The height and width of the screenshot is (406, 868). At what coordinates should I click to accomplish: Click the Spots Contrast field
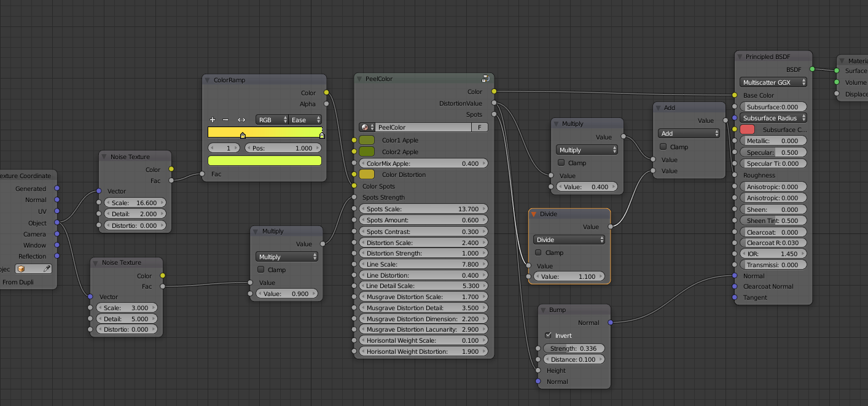point(424,232)
